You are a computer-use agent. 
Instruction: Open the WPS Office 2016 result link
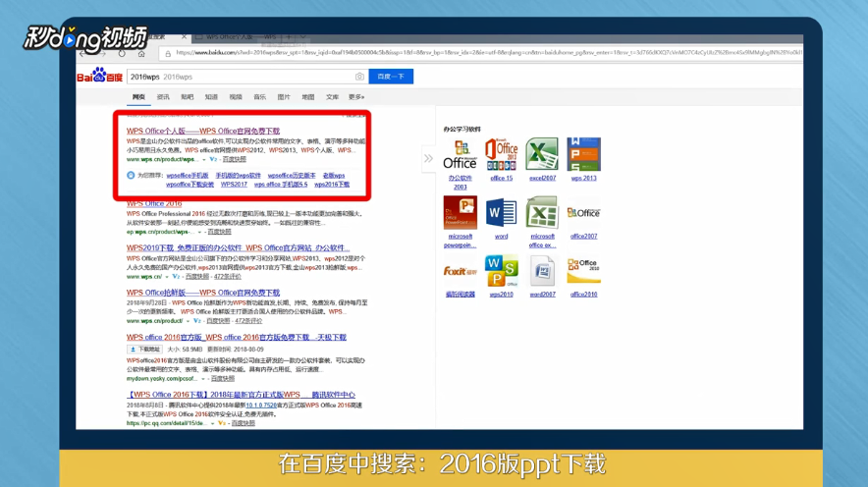(154, 203)
